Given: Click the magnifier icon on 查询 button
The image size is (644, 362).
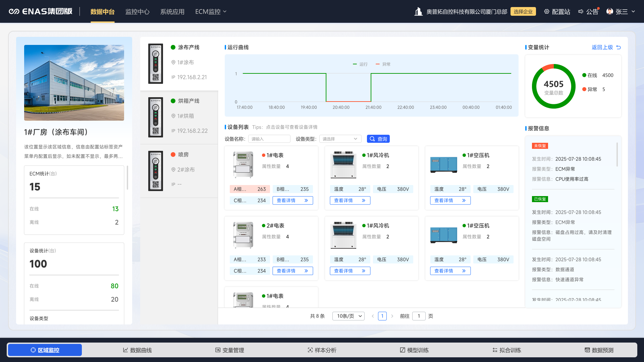Looking at the screenshot, I should pyautogui.click(x=372, y=139).
